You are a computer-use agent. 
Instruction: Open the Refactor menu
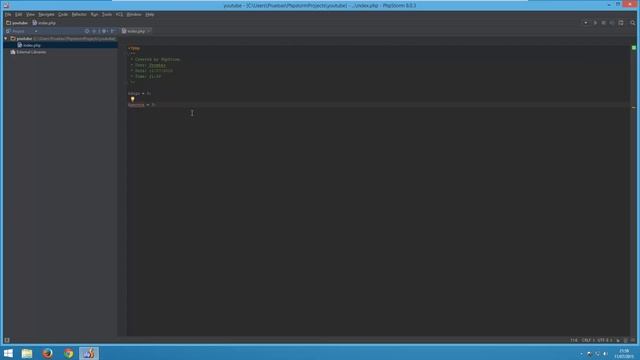pos(79,14)
